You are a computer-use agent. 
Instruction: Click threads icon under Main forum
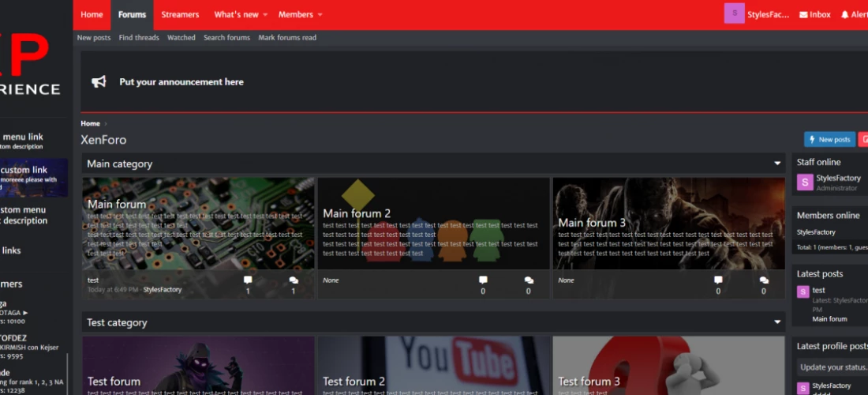248,280
